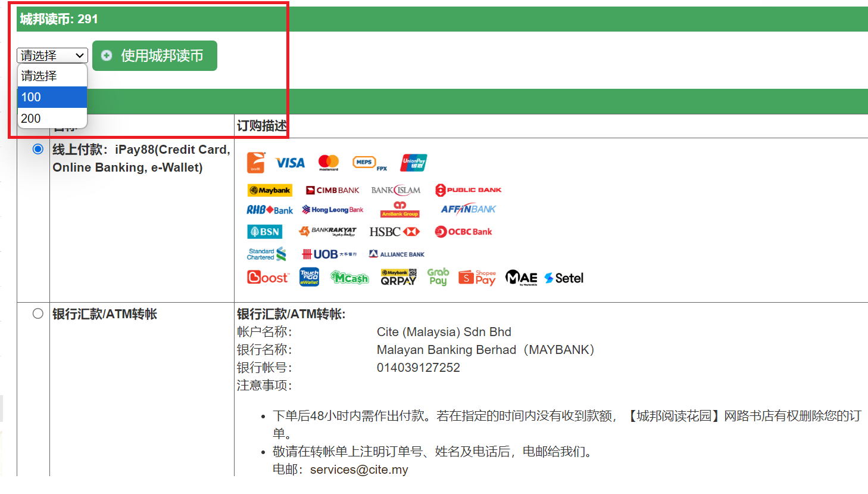The width and height of the screenshot is (868, 494).
Task: Click the UnionPay logo
Action: (414, 163)
